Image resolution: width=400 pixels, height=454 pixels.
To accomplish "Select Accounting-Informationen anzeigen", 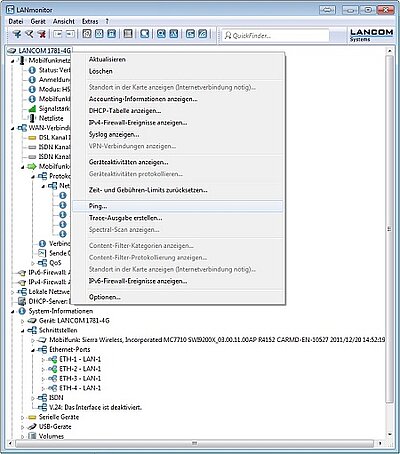I will (x=178, y=99).
